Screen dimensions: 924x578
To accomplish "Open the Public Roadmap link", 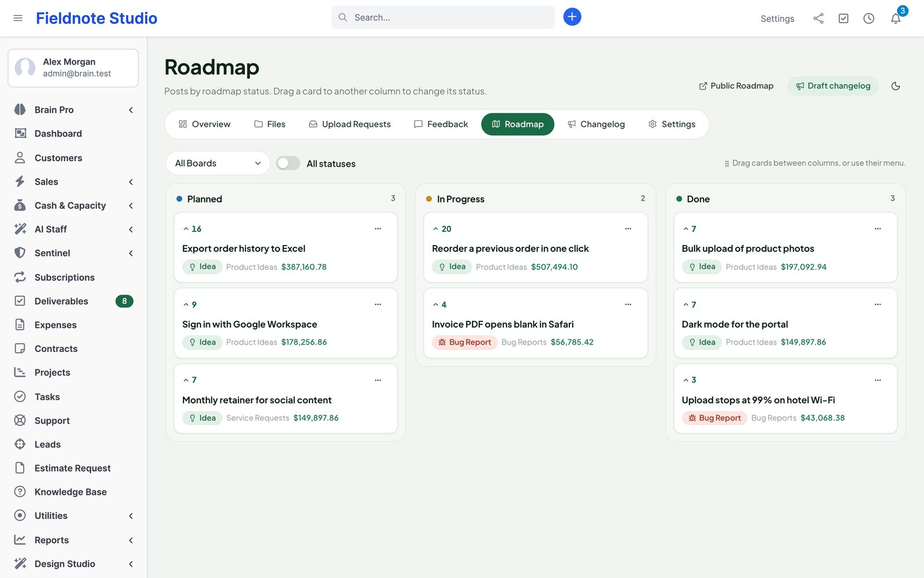I will (x=736, y=86).
